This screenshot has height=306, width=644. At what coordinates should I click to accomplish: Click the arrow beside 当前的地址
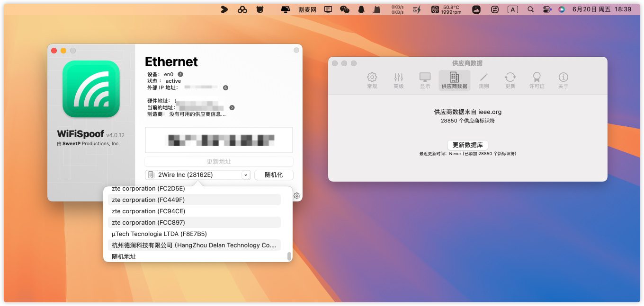232,108
